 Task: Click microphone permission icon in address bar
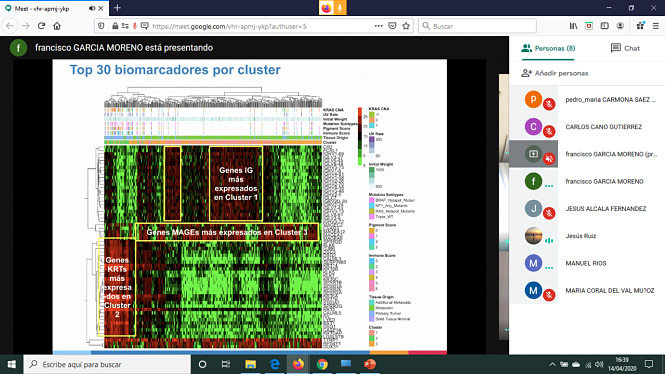(x=135, y=26)
